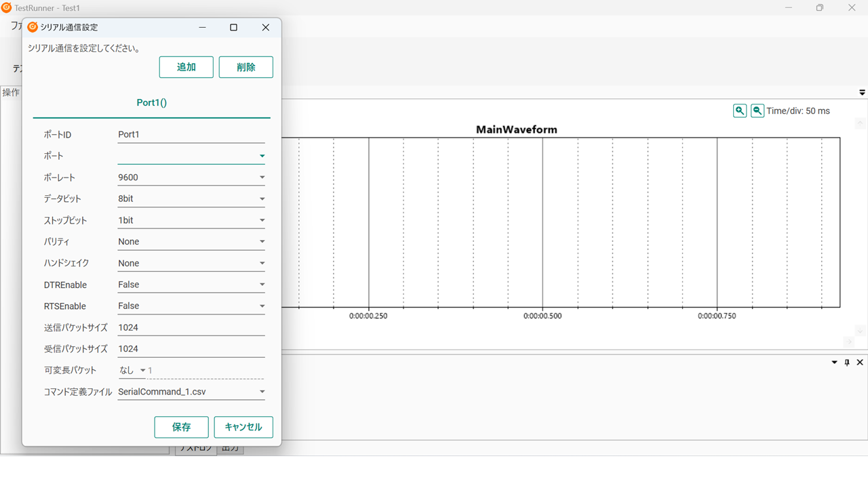Expand the ポート selection dropdown
The height and width of the screenshot is (488, 868).
(x=262, y=156)
